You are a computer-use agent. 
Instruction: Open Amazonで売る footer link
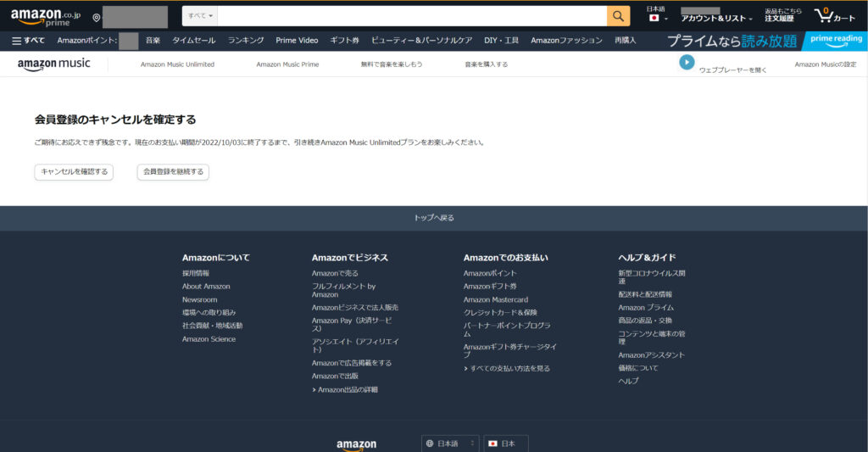334,273
